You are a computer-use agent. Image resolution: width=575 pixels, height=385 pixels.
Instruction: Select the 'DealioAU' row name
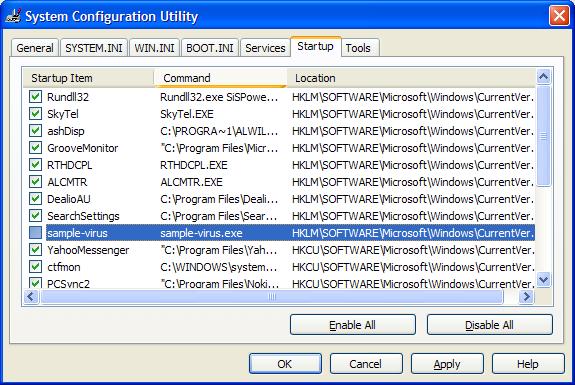tap(69, 199)
